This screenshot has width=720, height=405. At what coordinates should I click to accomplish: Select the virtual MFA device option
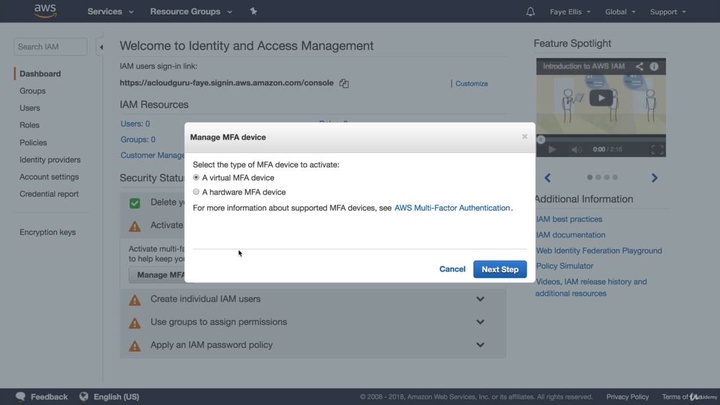pyautogui.click(x=196, y=178)
